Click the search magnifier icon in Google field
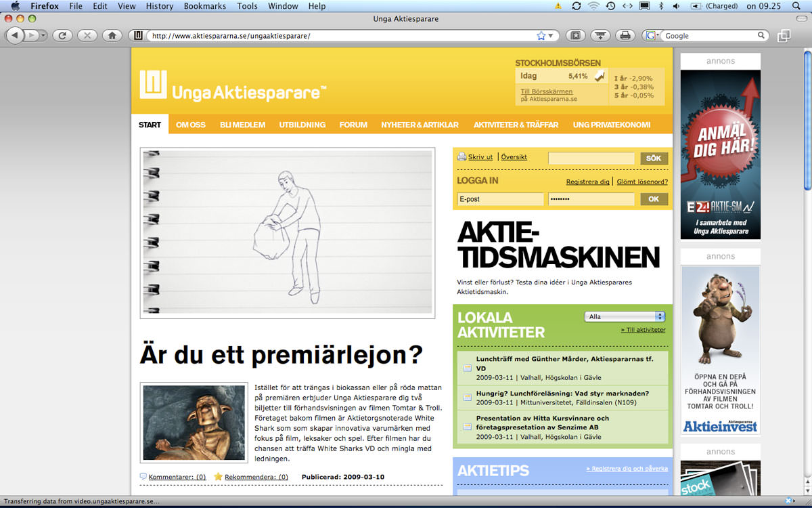 (762, 36)
